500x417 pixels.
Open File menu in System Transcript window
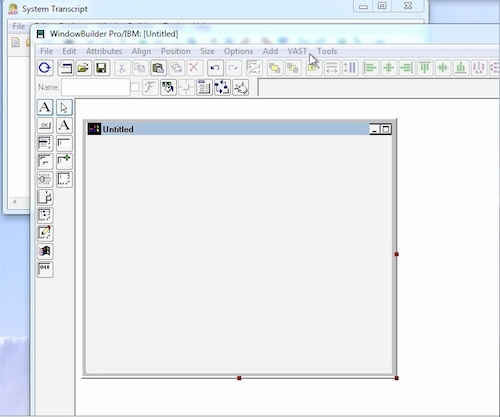click(x=19, y=26)
